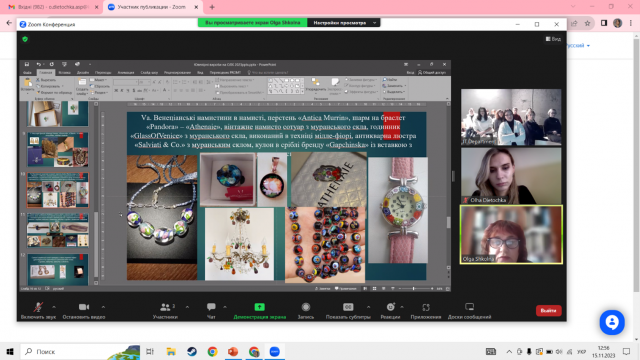Open a new browser tab
The image size is (640, 360).
tap(212, 7)
